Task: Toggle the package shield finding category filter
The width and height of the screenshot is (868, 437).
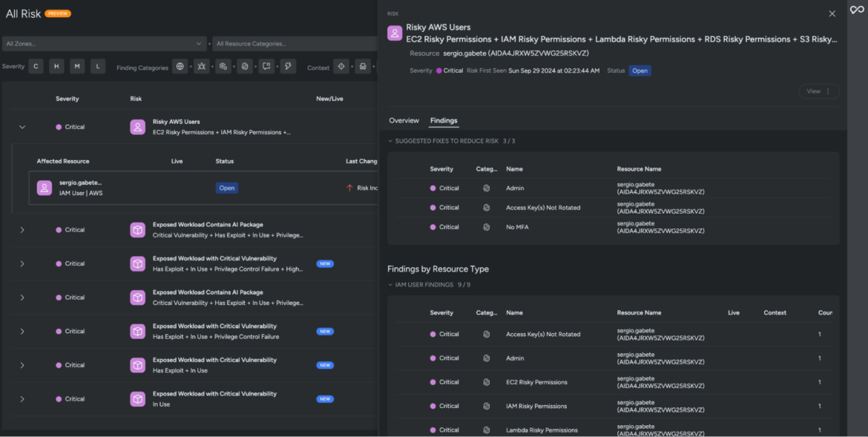Action: click(223, 67)
